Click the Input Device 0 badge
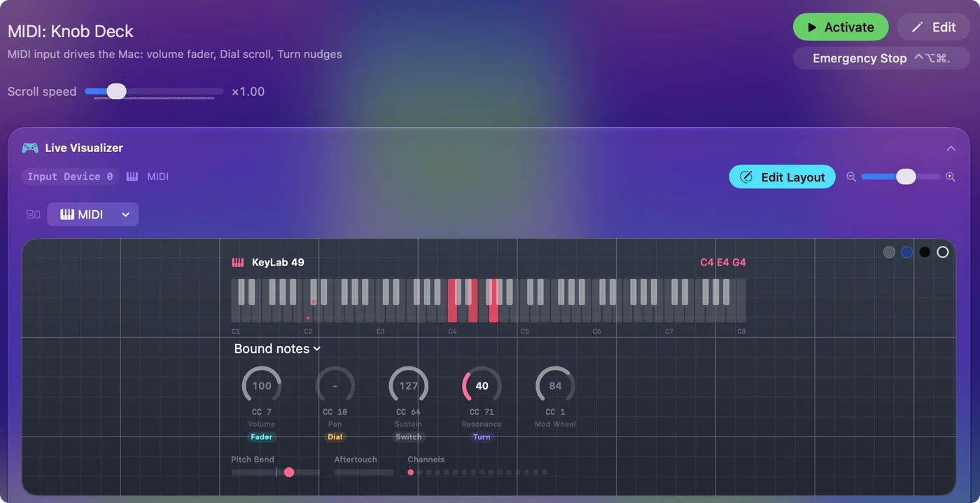 (x=70, y=177)
